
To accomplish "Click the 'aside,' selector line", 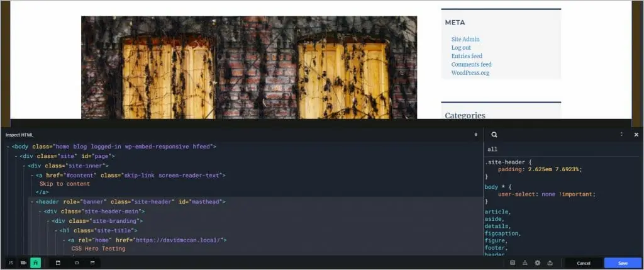I will [494, 219].
